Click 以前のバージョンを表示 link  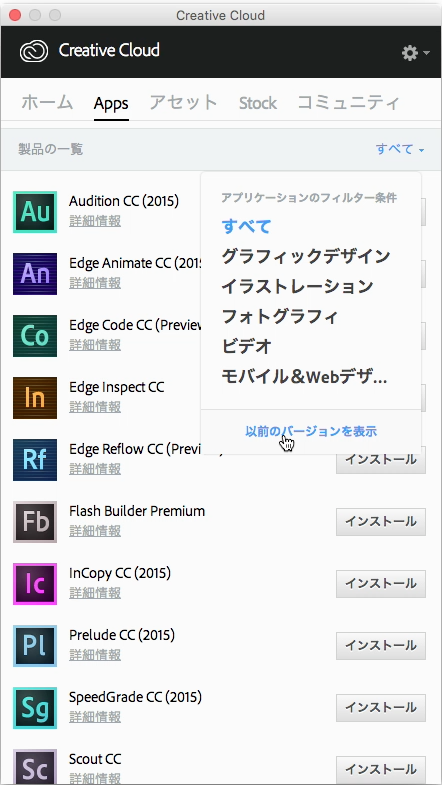coord(311,432)
